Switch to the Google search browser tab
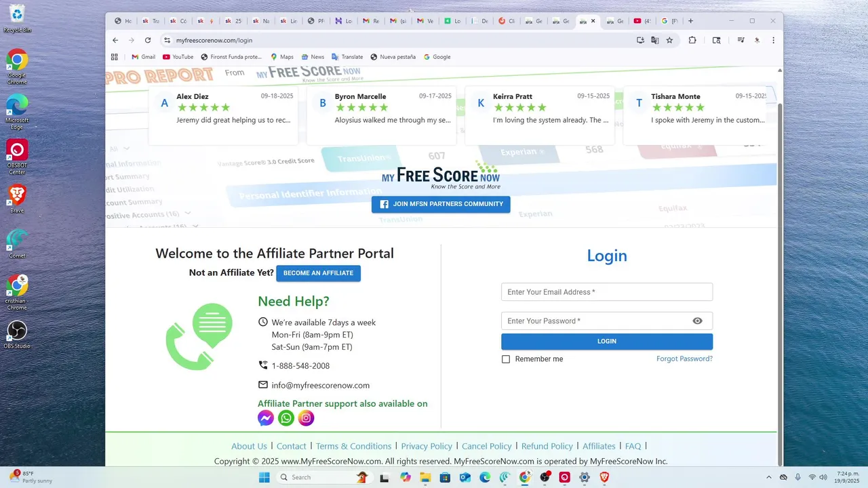868x488 pixels. tap(670, 21)
